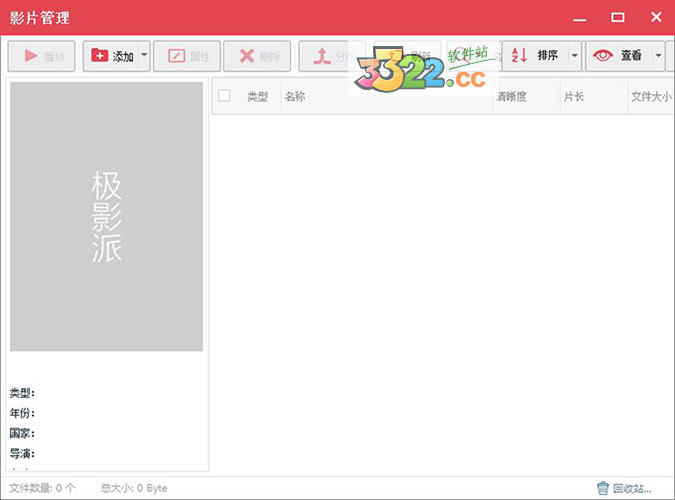Open the 回收站 recycle bin link
The image size is (675, 500).
(632, 488)
